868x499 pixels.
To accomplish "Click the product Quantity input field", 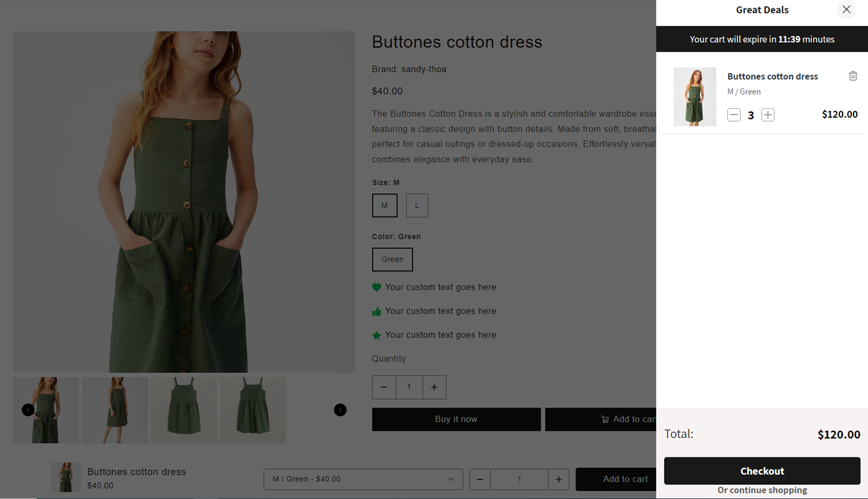I will click(409, 387).
